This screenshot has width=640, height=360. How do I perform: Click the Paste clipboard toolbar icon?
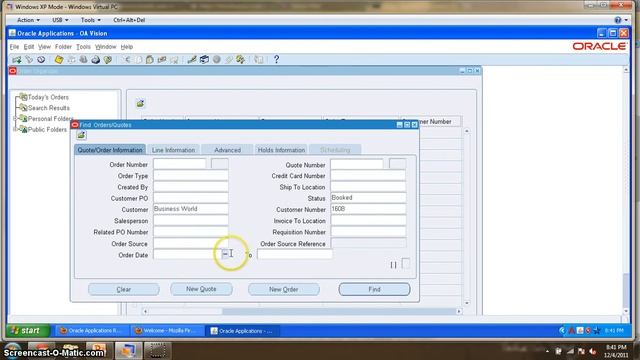[x=150, y=60]
